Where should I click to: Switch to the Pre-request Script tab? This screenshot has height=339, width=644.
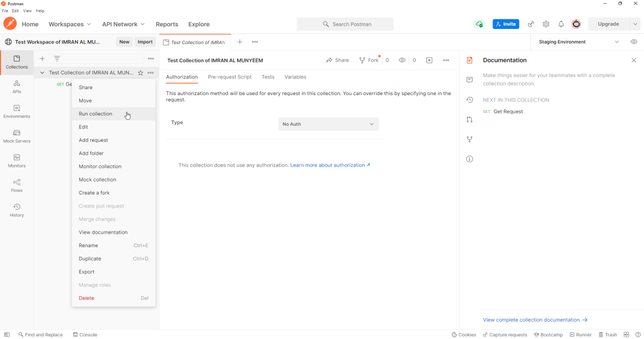coord(229,77)
